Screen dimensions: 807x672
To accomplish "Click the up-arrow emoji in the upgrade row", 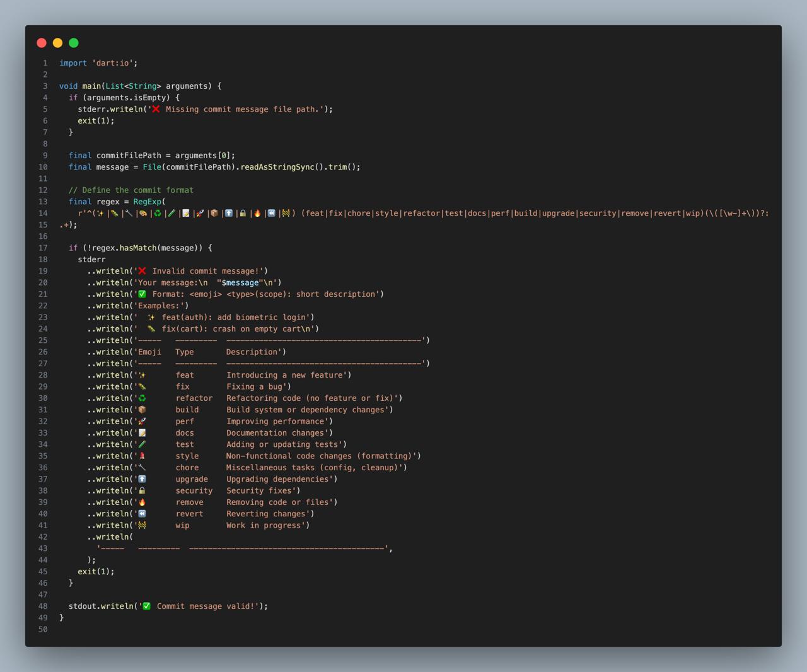I will click(x=142, y=479).
